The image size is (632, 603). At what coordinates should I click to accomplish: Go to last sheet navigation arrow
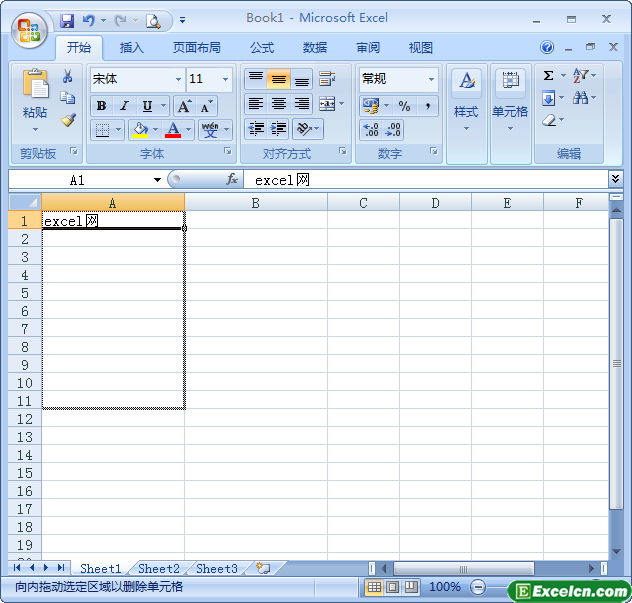tap(61, 568)
